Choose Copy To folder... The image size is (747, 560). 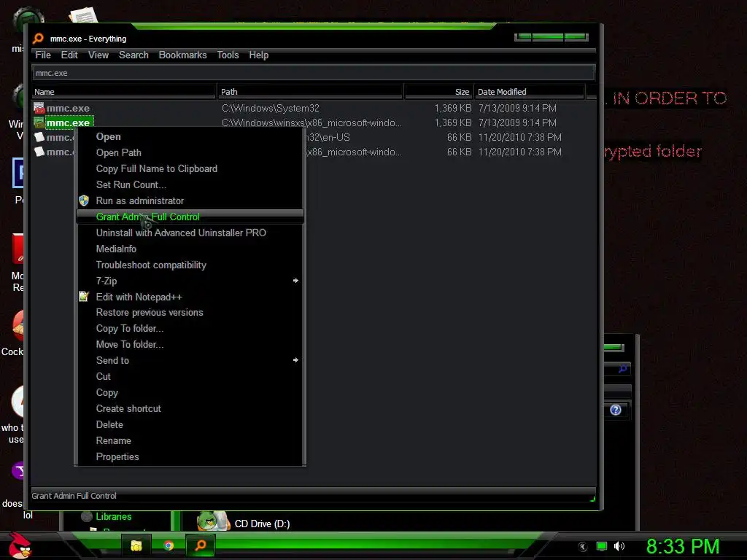tap(190, 329)
